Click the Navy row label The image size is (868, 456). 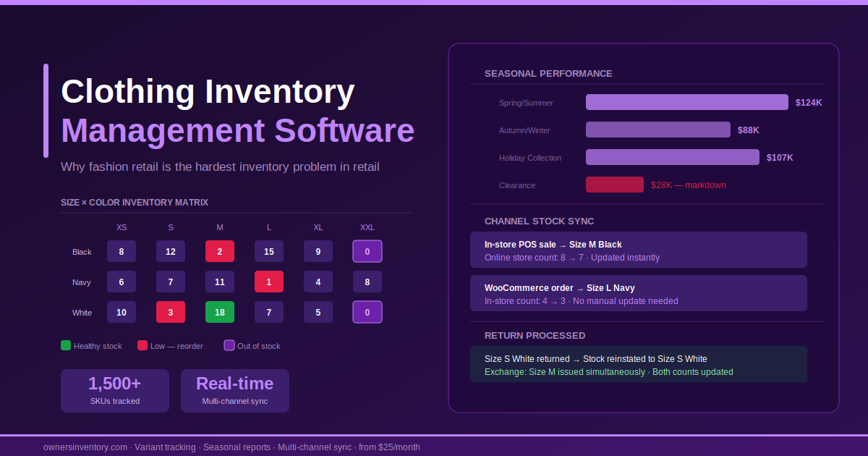[82, 282]
